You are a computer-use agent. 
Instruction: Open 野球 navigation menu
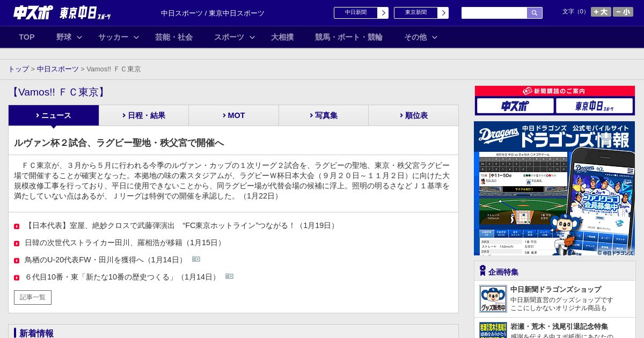pos(64,37)
